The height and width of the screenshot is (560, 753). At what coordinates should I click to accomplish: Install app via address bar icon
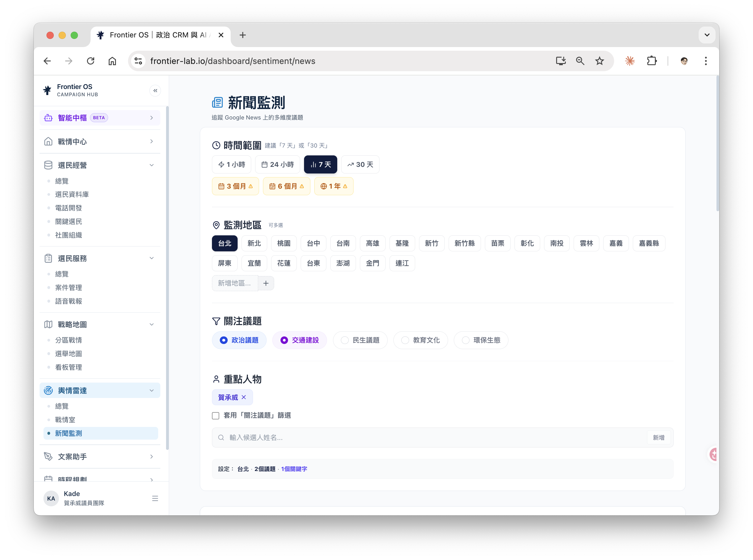click(x=560, y=61)
